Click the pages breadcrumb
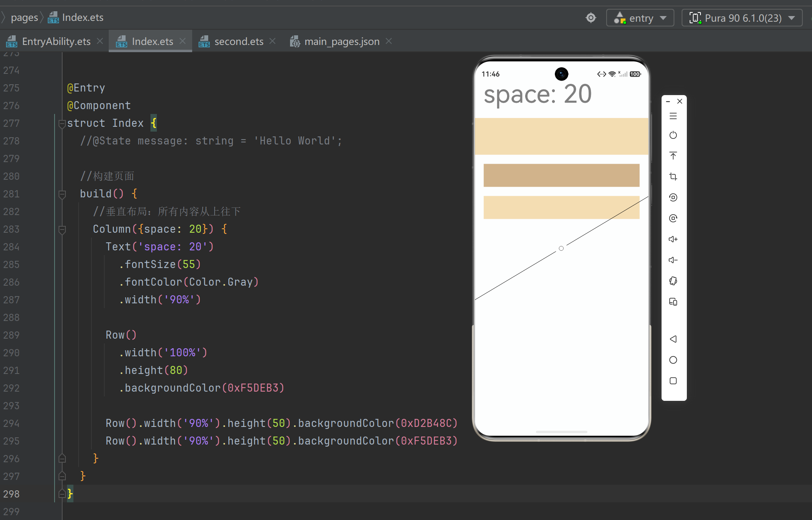 pos(24,18)
